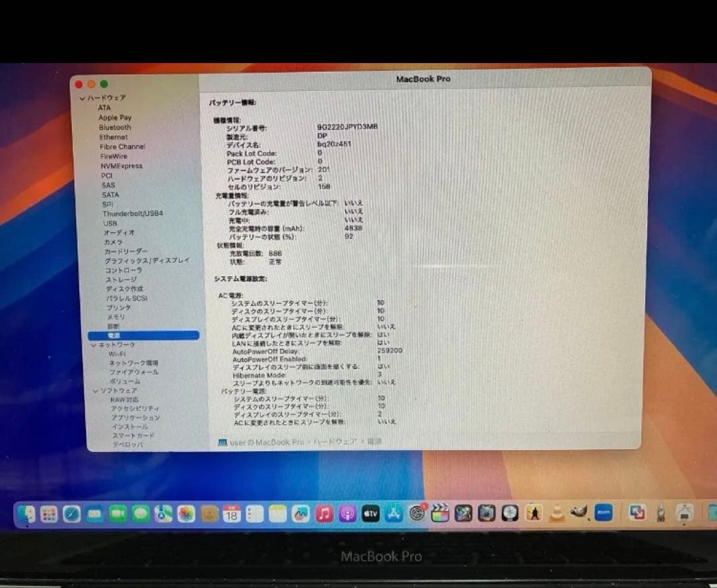Open the App Store from the Dock
Viewport: 717px width, 588px height.
pos(393,514)
